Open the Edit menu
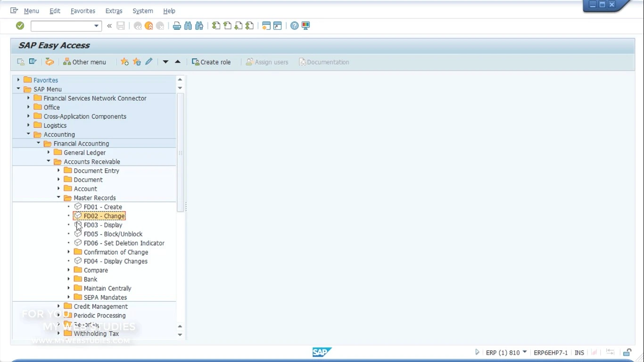 point(55,11)
